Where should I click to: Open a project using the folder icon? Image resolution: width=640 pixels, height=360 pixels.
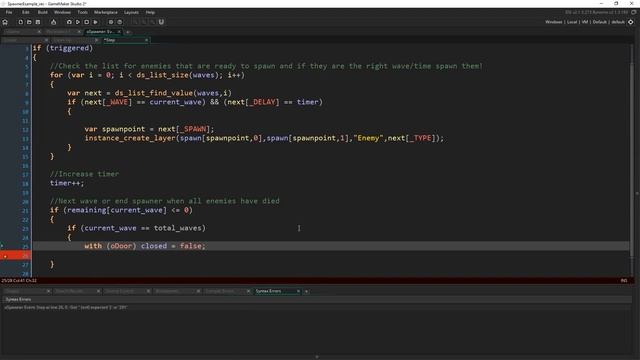coord(29,22)
